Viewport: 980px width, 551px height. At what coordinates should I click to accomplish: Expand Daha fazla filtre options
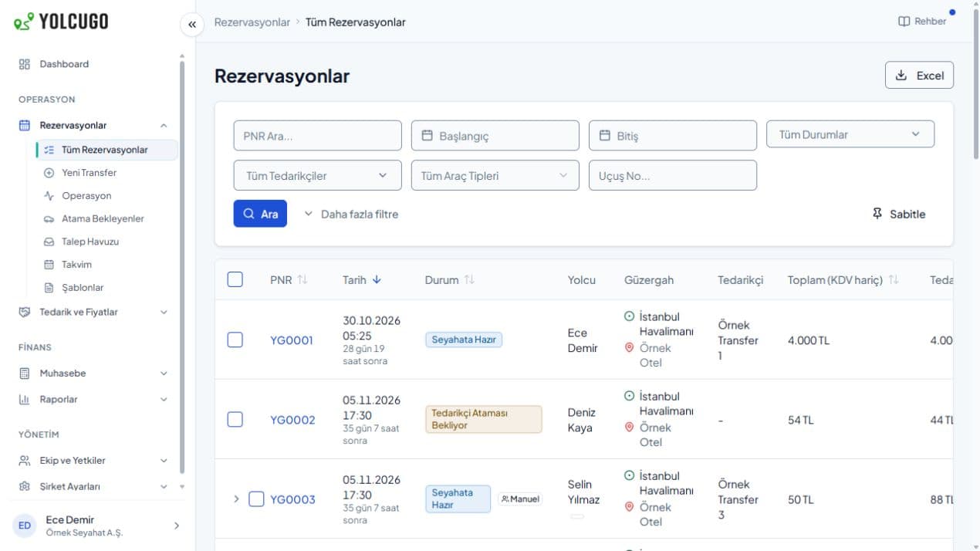point(351,214)
